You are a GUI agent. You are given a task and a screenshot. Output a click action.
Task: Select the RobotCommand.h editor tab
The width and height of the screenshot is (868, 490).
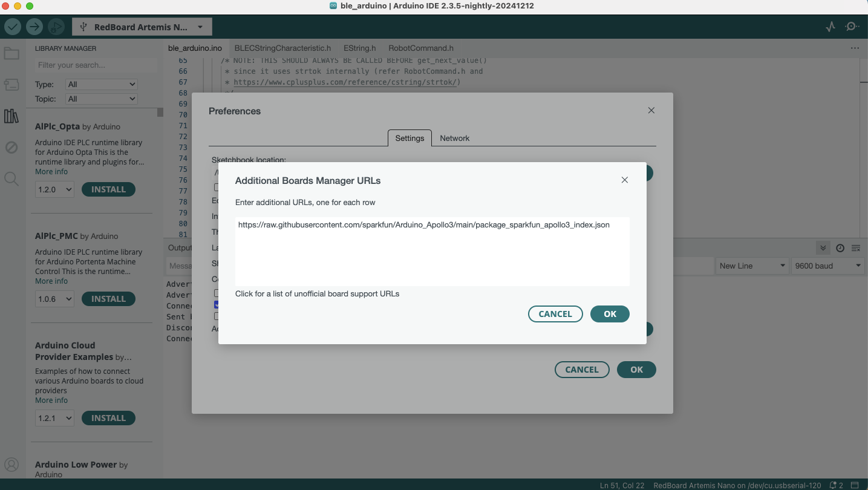click(x=421, y=48)
